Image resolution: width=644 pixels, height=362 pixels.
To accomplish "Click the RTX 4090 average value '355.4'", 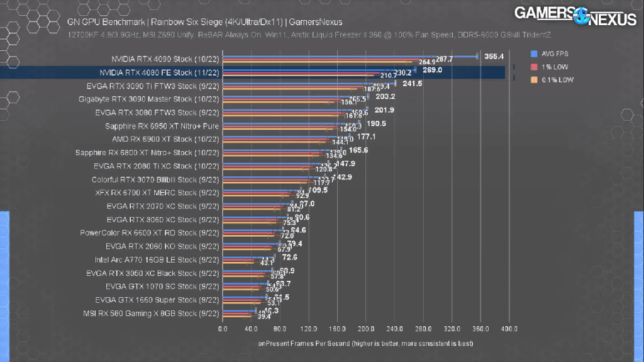I will coord(494,57).
